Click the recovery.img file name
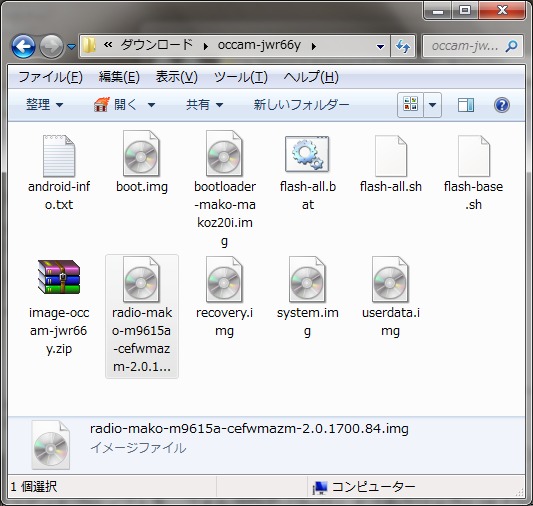533x506 pixels. pos(224,321)
